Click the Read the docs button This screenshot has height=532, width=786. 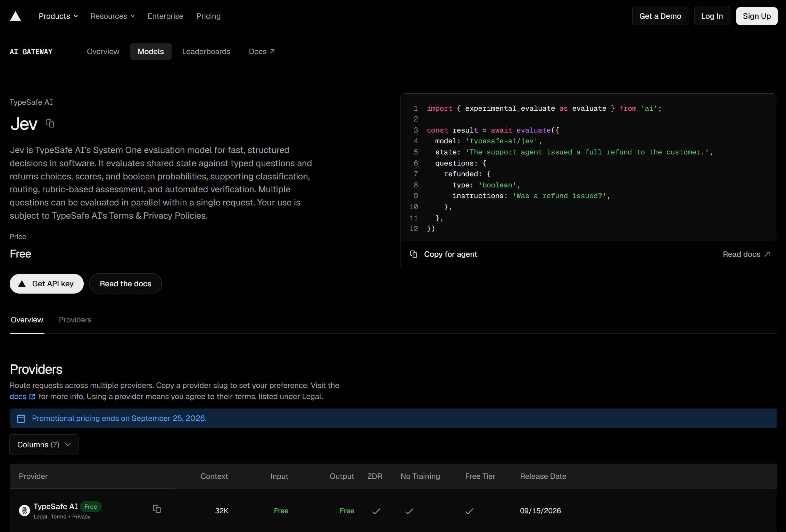[125, 284]
